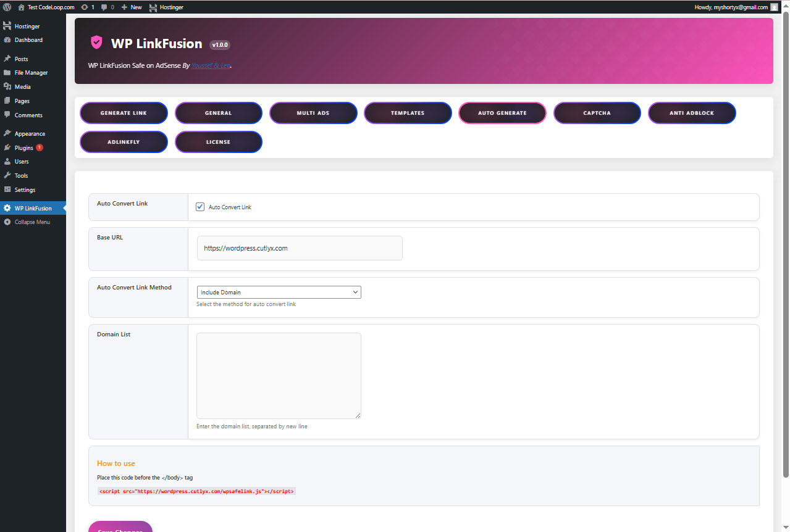Open the Anti Adblock tab
This screenshot has width=790, height=532.
pos(692,113)
